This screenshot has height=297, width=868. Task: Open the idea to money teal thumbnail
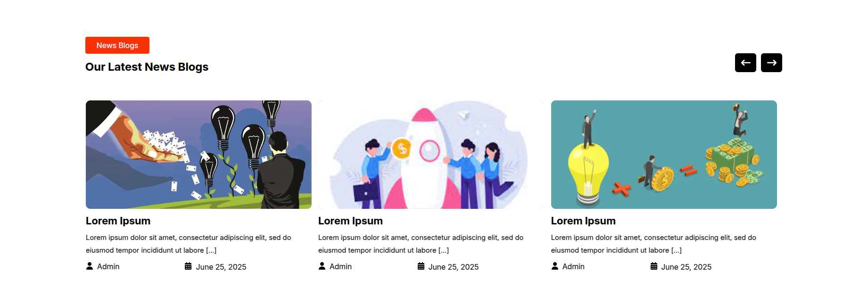(664, 155)
